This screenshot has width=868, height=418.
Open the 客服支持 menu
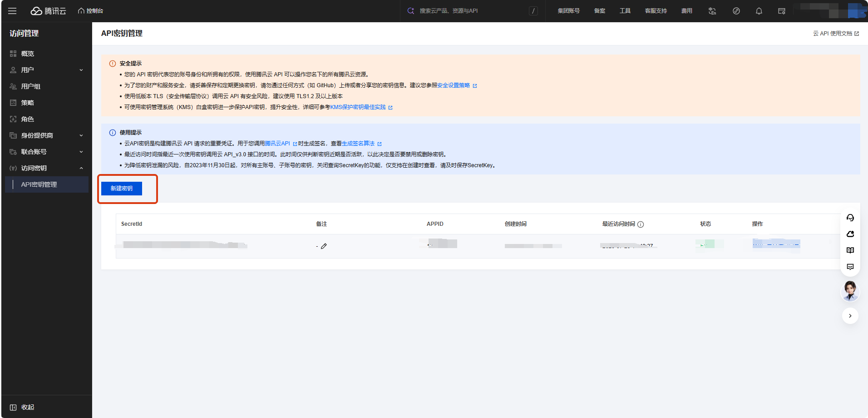click(x=656, y=11)
